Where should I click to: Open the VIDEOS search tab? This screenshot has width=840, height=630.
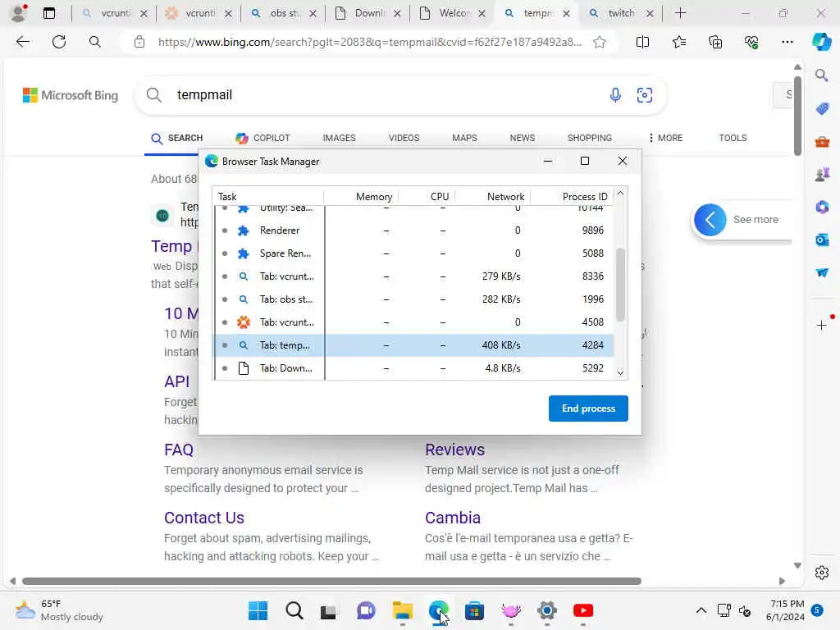(404, 138)
